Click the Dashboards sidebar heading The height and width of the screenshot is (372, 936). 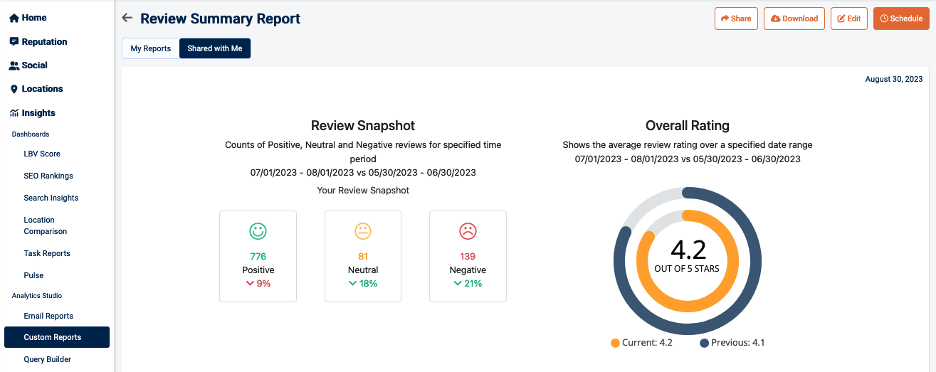pyautogui.click(x=30, y=134)
